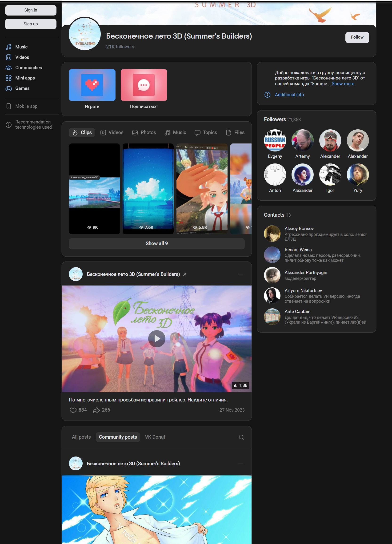
Task: Play the pinned trailer video
Action: click(x=157, y=339)
